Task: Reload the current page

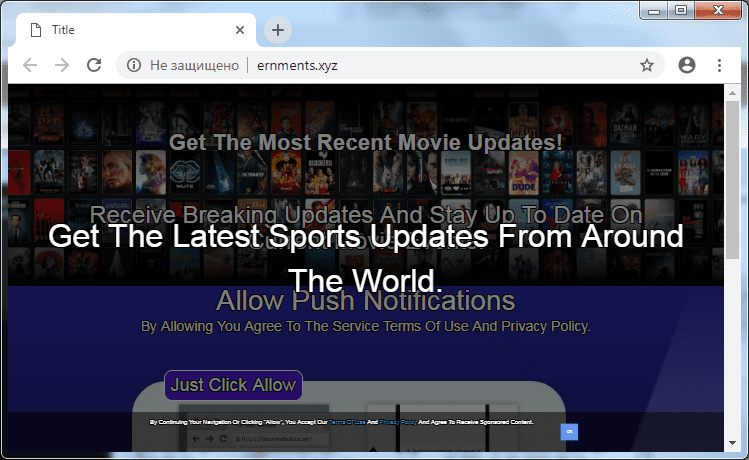Action: pyautogui.click(x=94, y=65)
